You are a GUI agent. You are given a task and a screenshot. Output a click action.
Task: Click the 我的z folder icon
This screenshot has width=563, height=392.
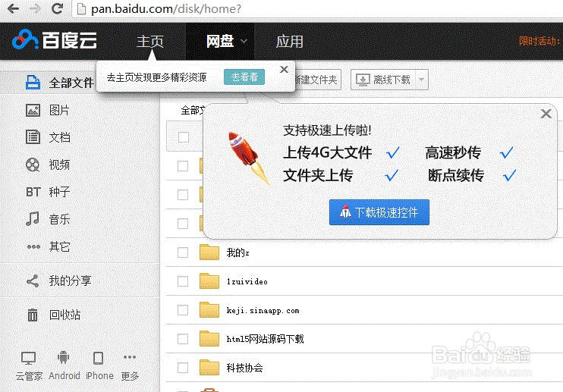click(x=209, y=252)
